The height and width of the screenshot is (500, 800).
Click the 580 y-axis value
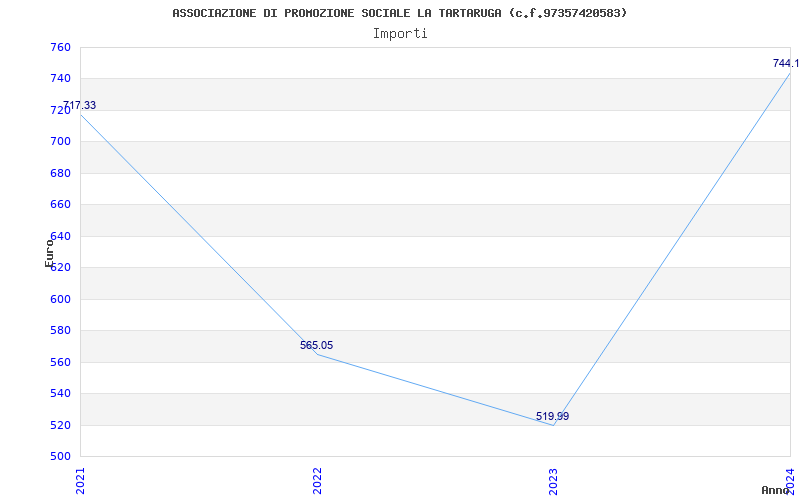(60, 331)
